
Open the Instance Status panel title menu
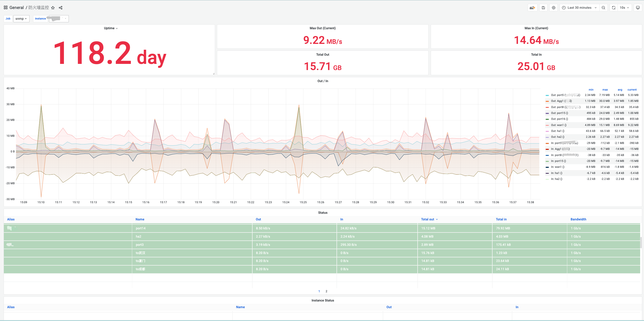[x=323, y=300]
